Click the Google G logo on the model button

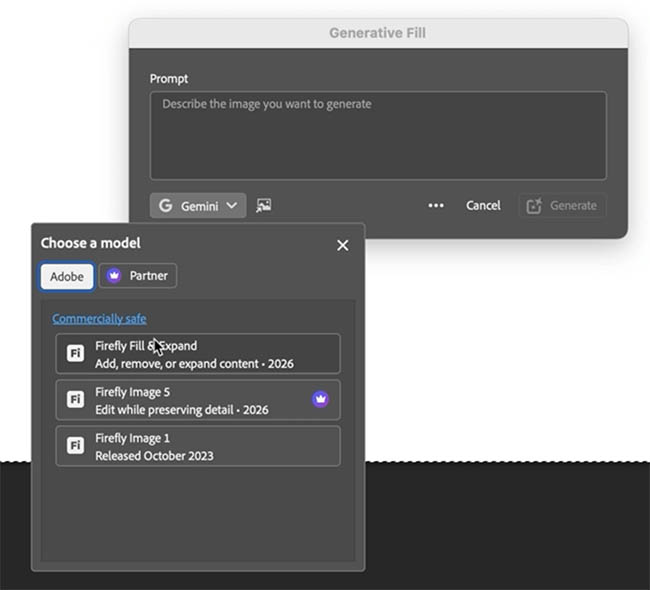[165, 205]
